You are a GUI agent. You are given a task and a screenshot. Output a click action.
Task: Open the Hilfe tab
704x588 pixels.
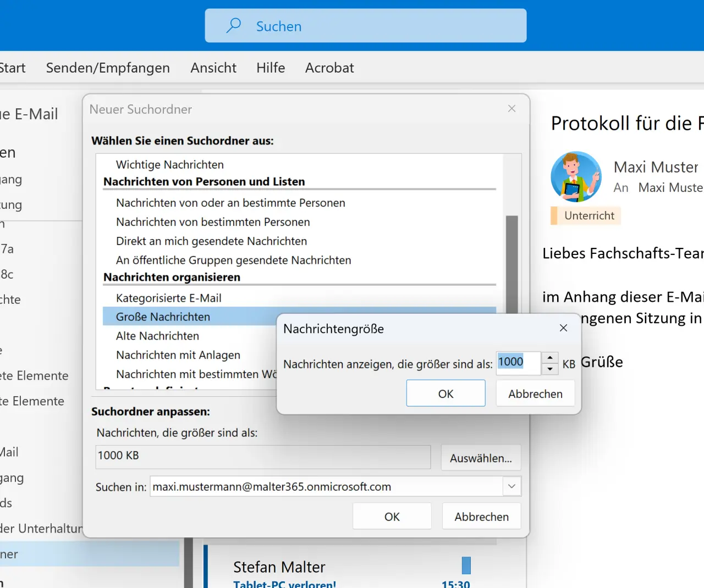pos(271,68)
